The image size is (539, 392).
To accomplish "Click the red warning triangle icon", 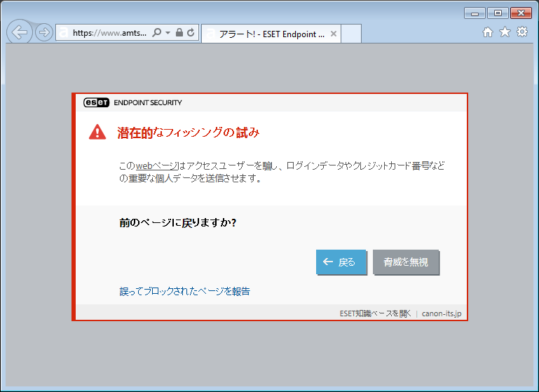I will pyautogui.click(x=97, y=132).
